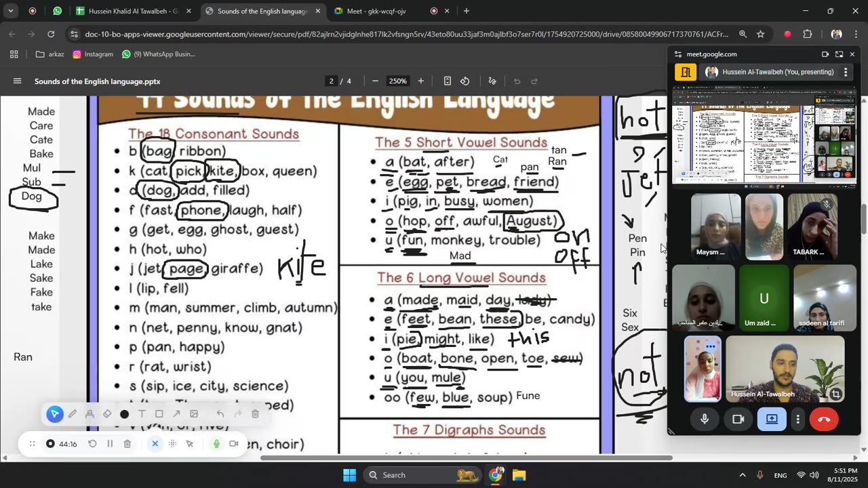The image size is (868, 488).
Task: Select the highlighter marker tool
Action: click(x=90, y=414)
